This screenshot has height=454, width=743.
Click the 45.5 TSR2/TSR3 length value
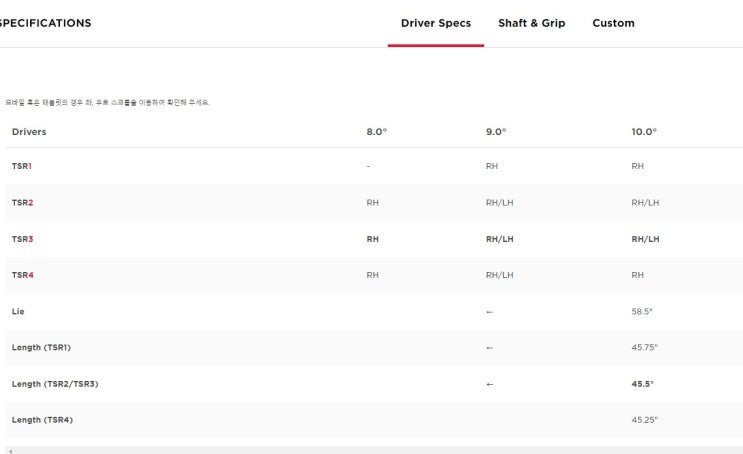[x=642, y=384]
